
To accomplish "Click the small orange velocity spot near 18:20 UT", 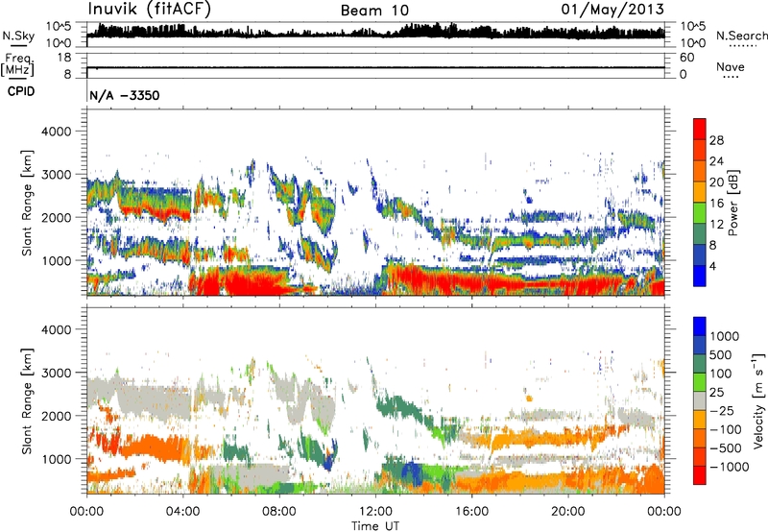I will pyautogui.click(x=529, y=399).
